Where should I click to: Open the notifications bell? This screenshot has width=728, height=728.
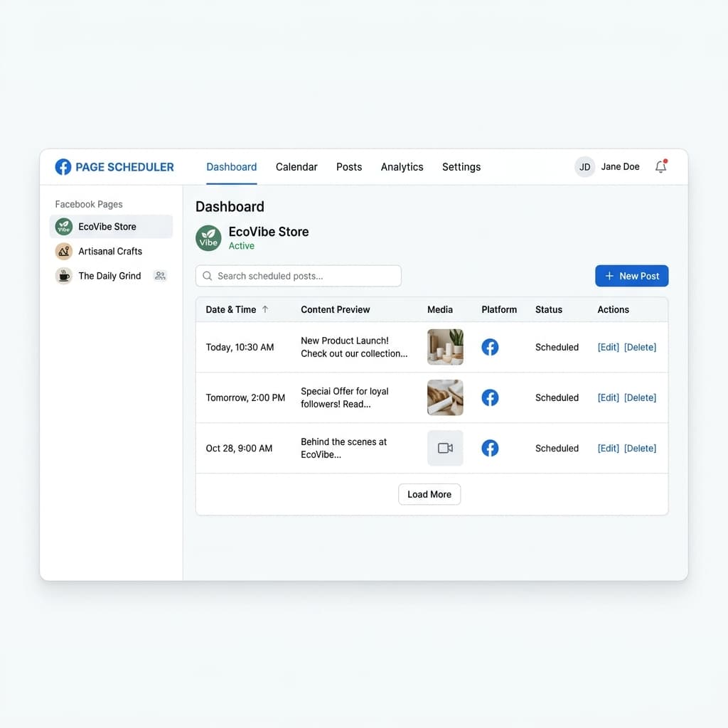point(660,166)
